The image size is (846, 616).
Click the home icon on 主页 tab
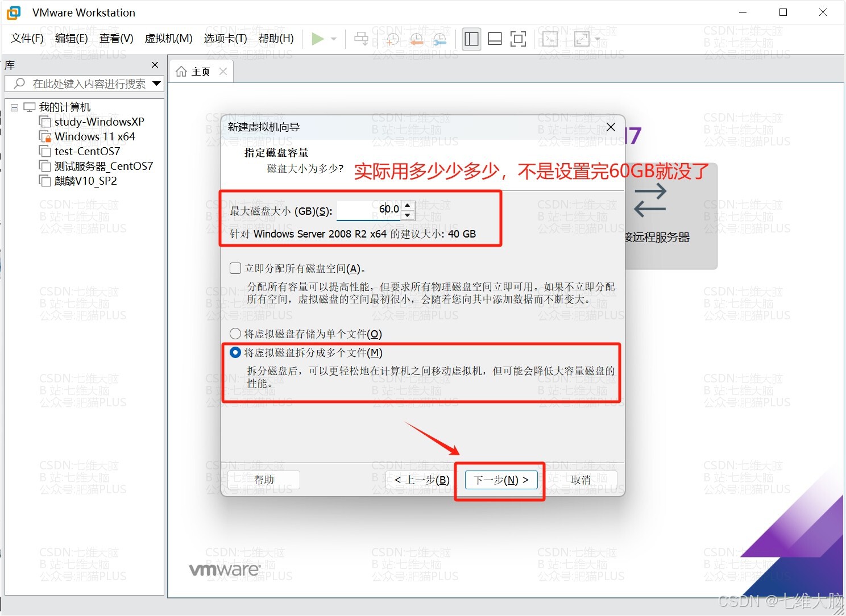[181, 72]
